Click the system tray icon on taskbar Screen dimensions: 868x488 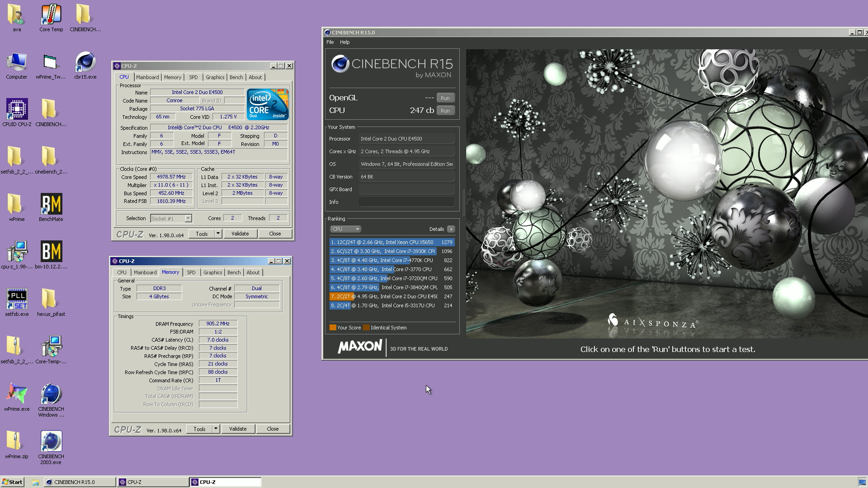coord(862,482)
